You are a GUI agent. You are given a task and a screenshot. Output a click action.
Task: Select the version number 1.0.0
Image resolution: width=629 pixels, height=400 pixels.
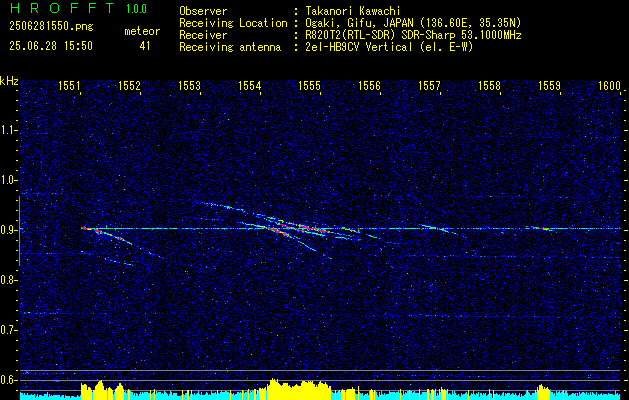point(136,9)
